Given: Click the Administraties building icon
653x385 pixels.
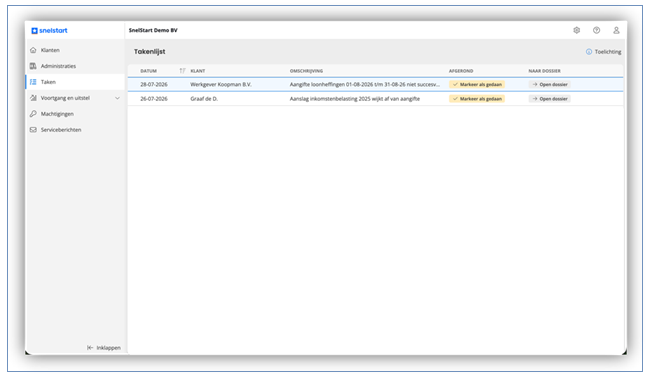Looking at the screenshot, I should point(33,66).
